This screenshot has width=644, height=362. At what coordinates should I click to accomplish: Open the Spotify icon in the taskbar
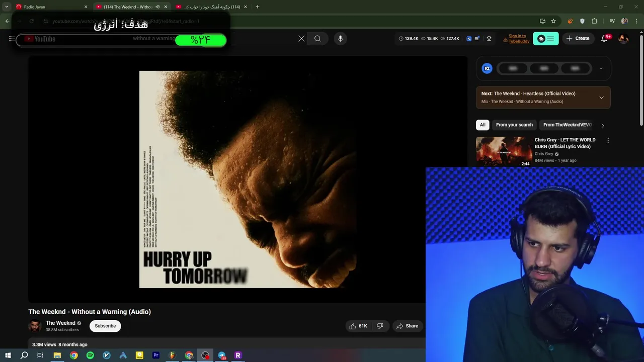[x=90, y=355]
